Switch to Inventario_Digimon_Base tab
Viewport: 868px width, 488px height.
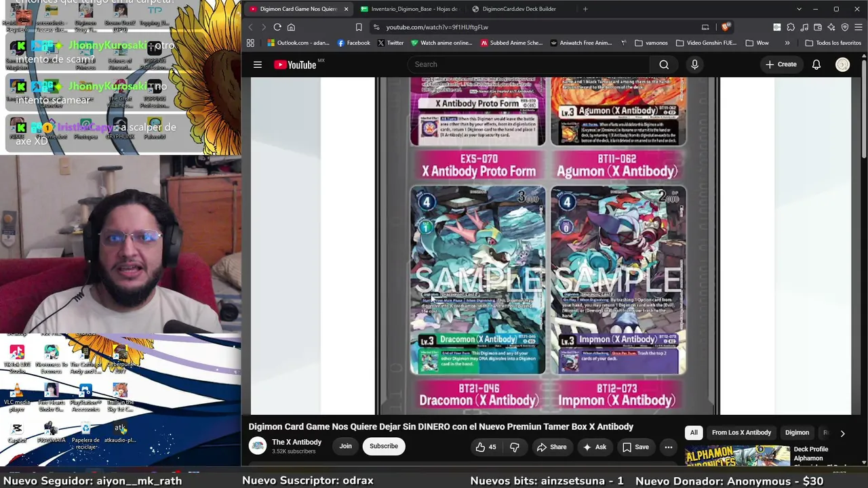coord(410,9)
